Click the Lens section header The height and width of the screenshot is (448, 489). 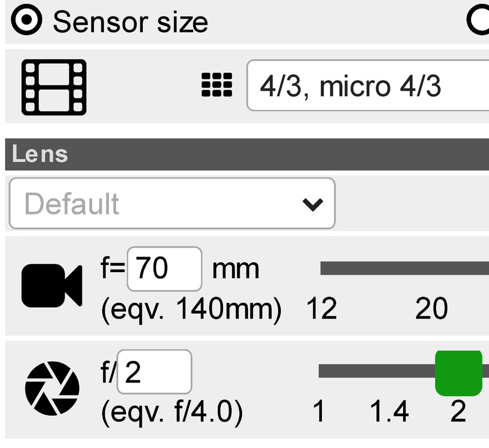pos(247,155)
